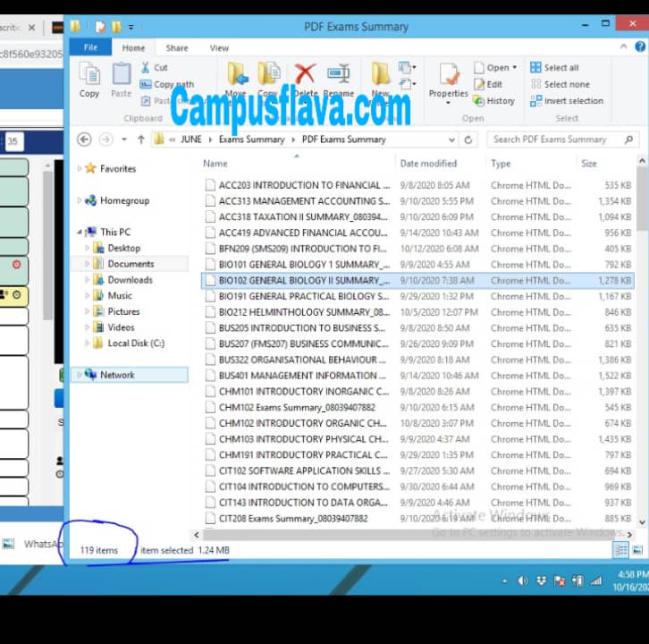Click the Copy to folder icon

(268, 73)
